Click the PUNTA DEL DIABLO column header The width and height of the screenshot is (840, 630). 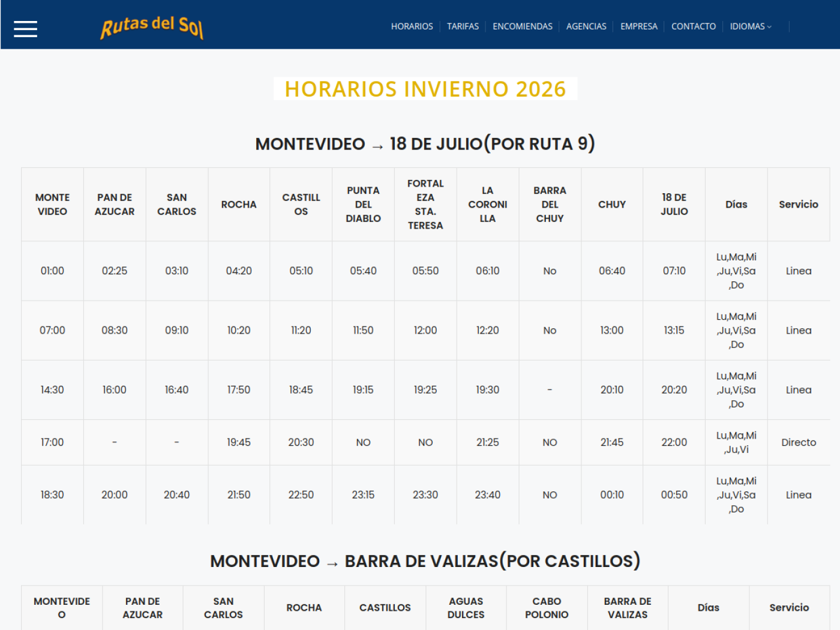(363, 205)
